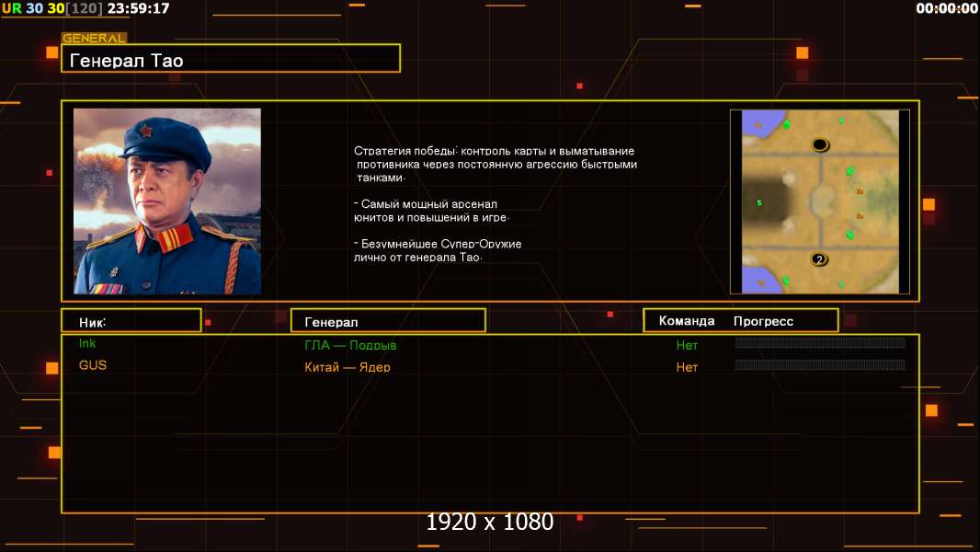Select the unnumbered start position on the map
Image resolution: width=980 pixels, height=552 pixels.
(820, 145)
